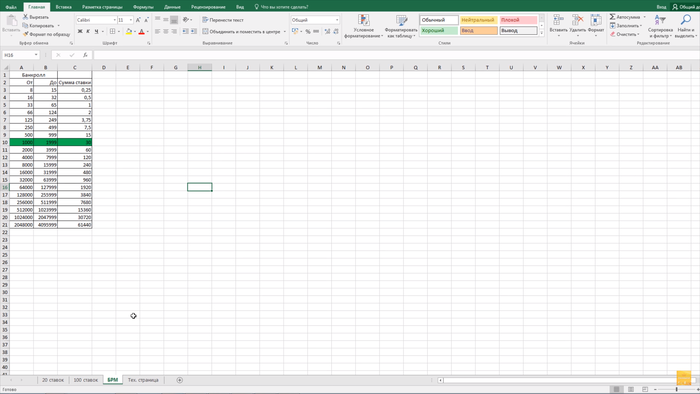The height and width of the screenshot is (394, 700).
Task: Open the Файл menu tab
Action: 11,7
